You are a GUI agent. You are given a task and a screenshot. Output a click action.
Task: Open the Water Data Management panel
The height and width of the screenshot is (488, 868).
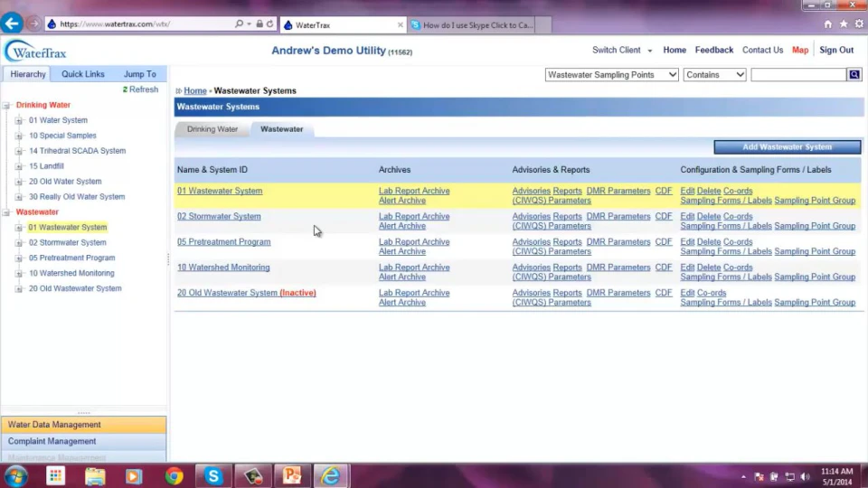[x=83, y=425]
